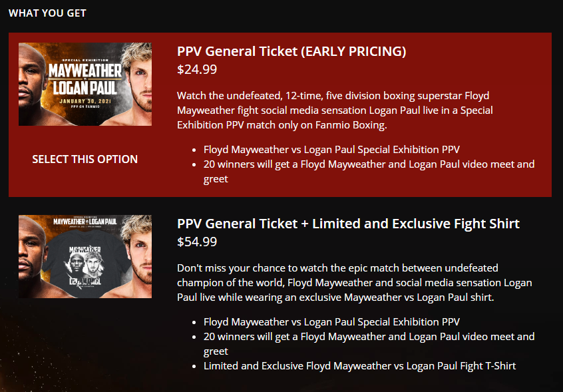The height and width of the screenshot is (392, 563).
Task: Click the description starting "Watch the undefeated"
Action: point(335,110)
